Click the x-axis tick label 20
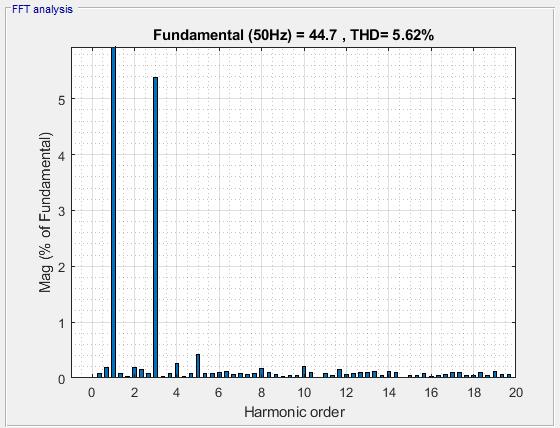This screenshot has height=428, width=560. (x=516, y=393)
